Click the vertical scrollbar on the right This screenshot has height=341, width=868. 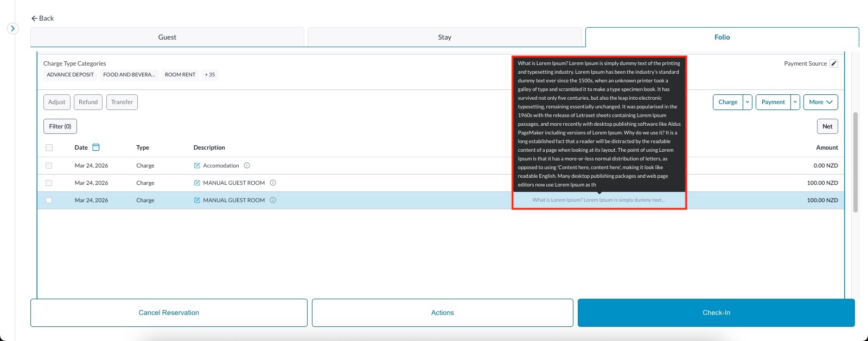tap(856, 163)
